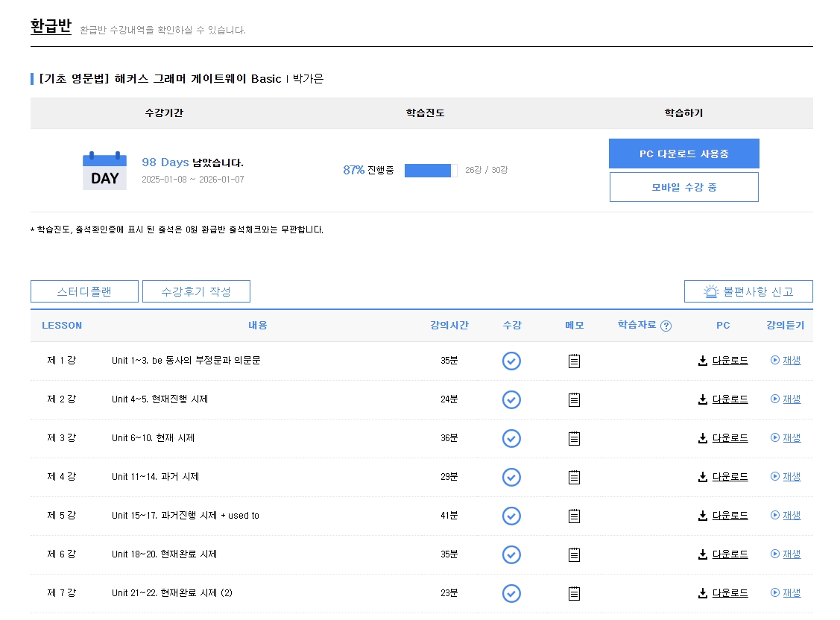The width and height of the screenshot is (840, 620).
Task: Open the memo icon for lesson 1
Action: [574, 361]
